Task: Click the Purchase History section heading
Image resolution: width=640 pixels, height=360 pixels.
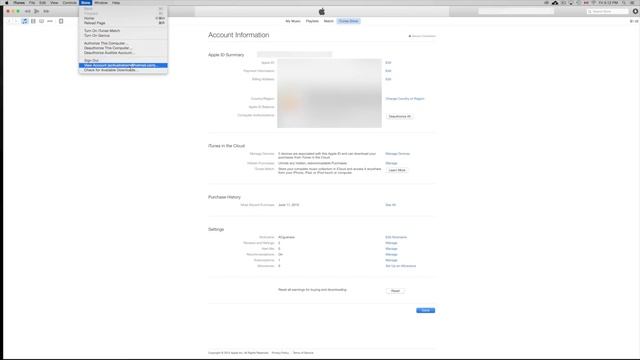Action: tap(224, 197)
